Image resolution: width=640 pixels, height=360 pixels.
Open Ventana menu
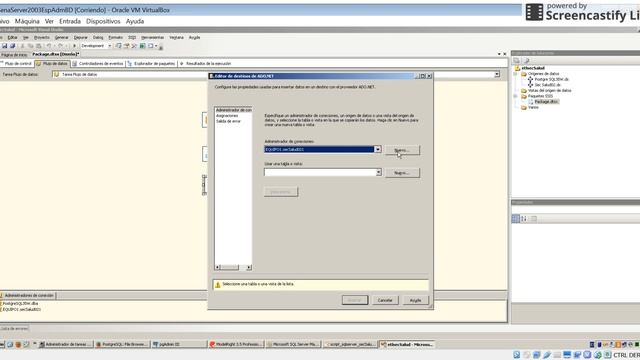[x=176, y=38]
